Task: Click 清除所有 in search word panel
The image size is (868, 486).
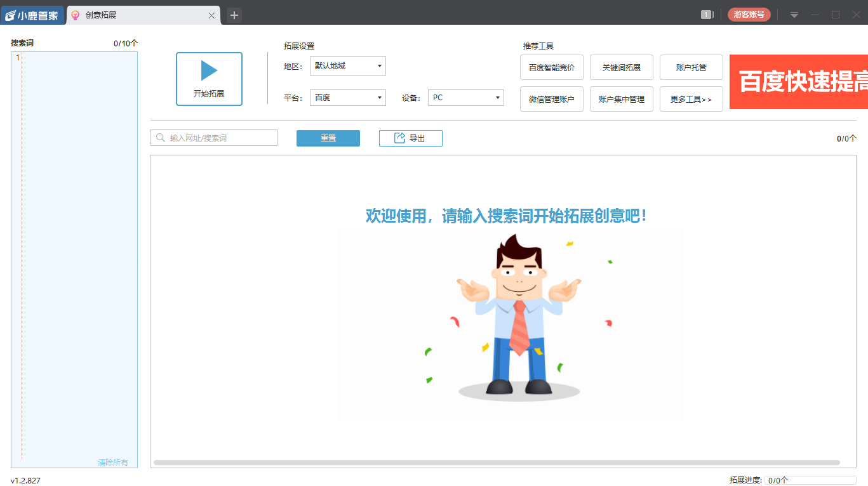Action: click(113, 463)
